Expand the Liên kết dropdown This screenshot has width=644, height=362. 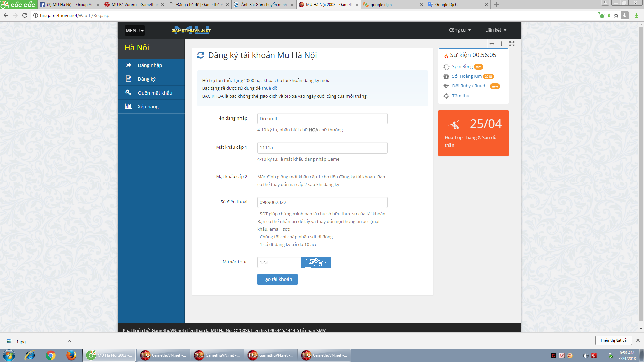pyautogui.click(x=496, y=30)
